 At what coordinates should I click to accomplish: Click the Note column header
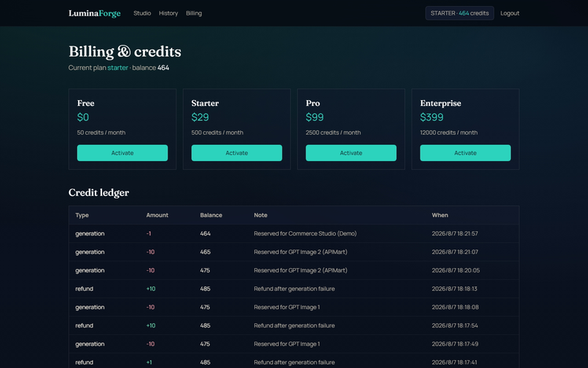coord(261,215)
